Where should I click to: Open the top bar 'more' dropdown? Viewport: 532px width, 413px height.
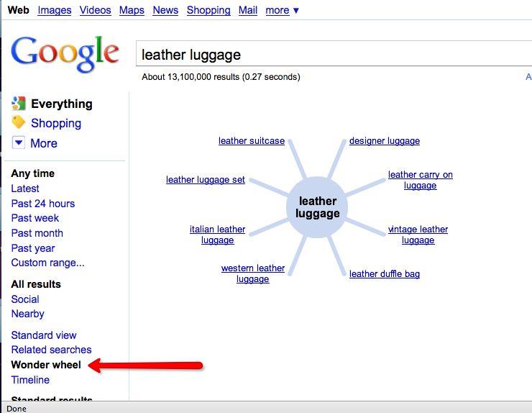point(282,10)
